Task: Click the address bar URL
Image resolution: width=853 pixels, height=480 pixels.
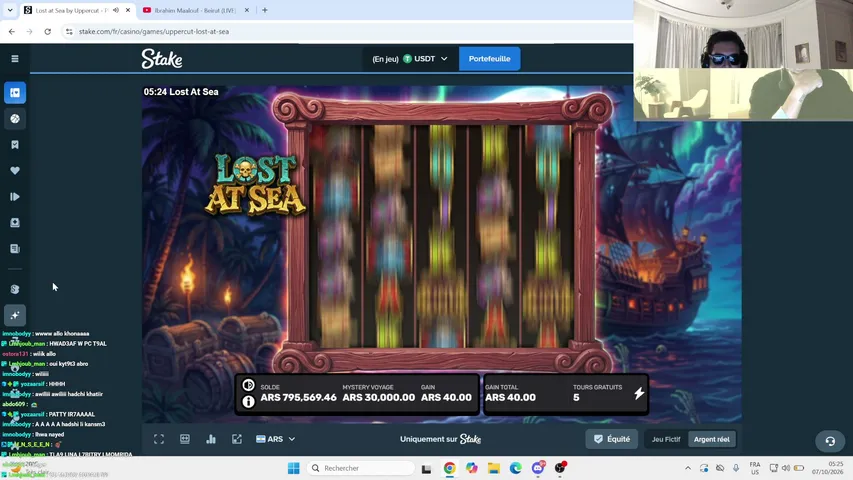Action: click(154, 32)
